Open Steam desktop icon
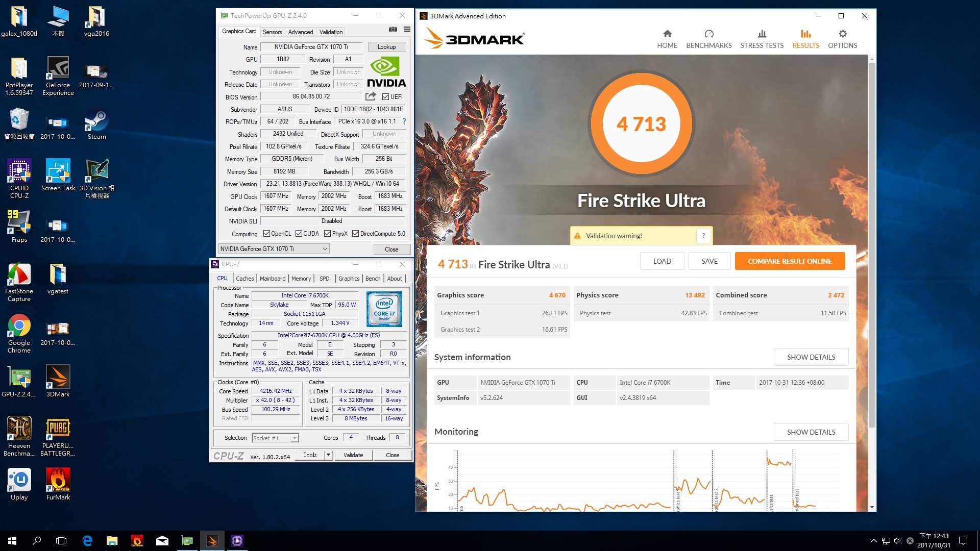Screen dimensions: 980x551 96,124
